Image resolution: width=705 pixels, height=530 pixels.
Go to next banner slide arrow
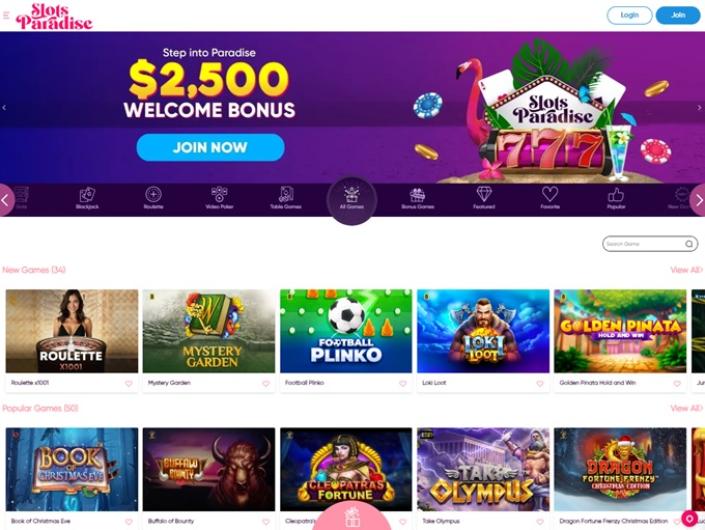699,108
